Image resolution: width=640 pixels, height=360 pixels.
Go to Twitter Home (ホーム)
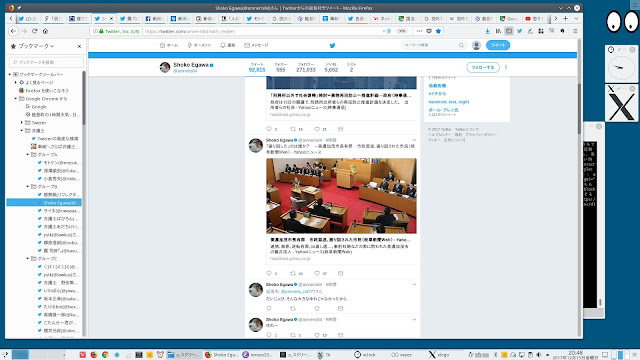click(x=169, y=45)
